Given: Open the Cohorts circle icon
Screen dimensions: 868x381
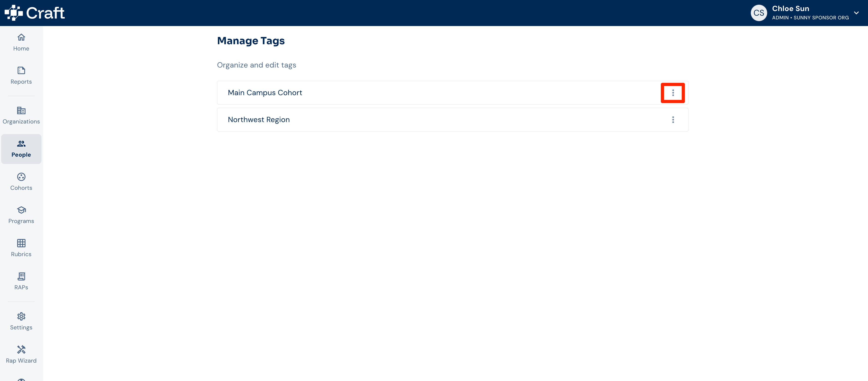Looking at the screenshot, I should point(21,176).
